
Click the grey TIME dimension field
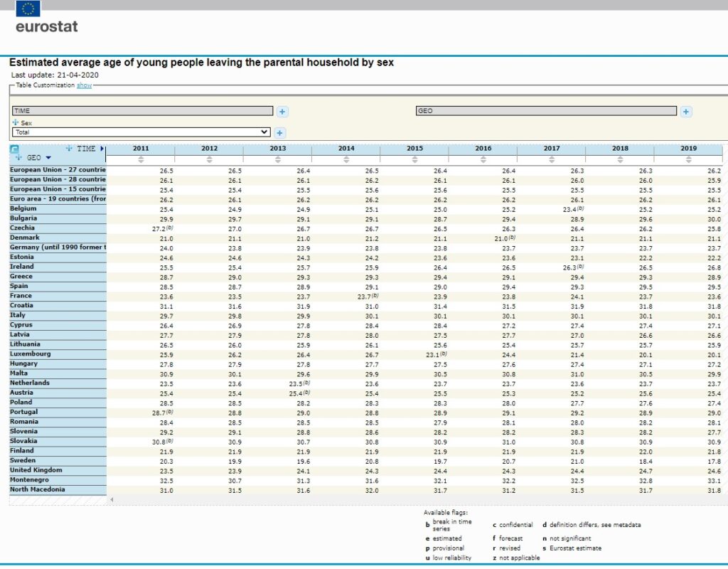click(142, 111)
